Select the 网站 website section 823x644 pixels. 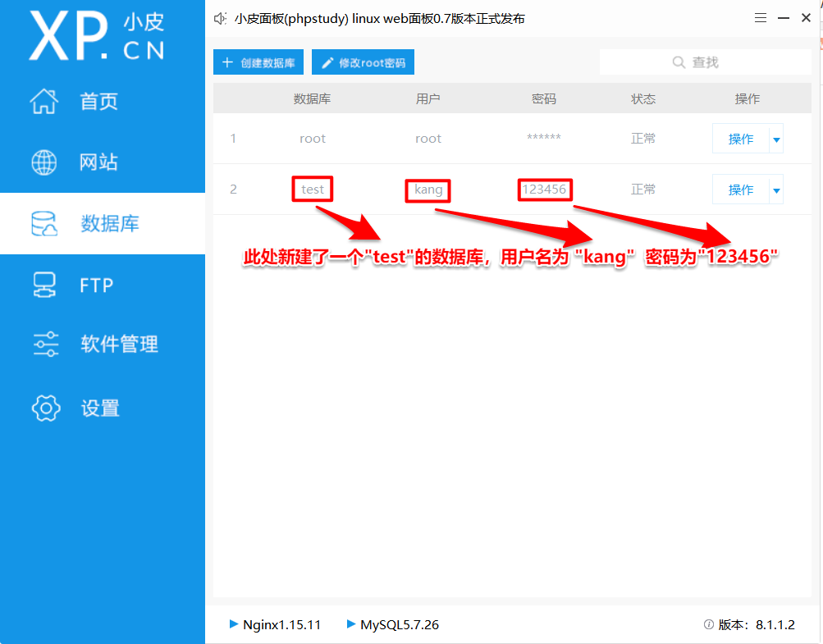[98, 162]
